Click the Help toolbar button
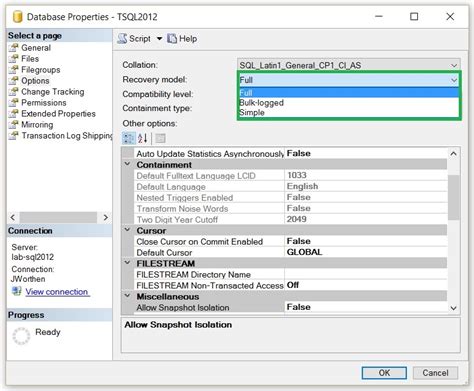 [x=182, y=39]
